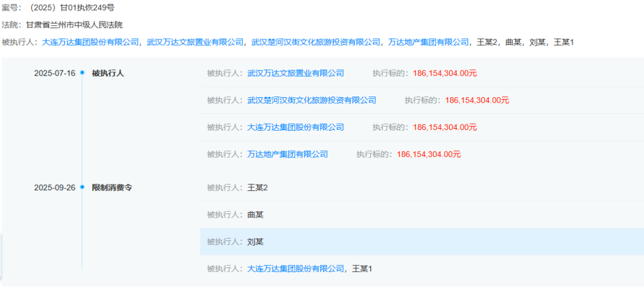Click the 186,154,304.00元 amount for 武汉万达文旅置业
Screen dimensions: 644x291
[x=445, y=73]
